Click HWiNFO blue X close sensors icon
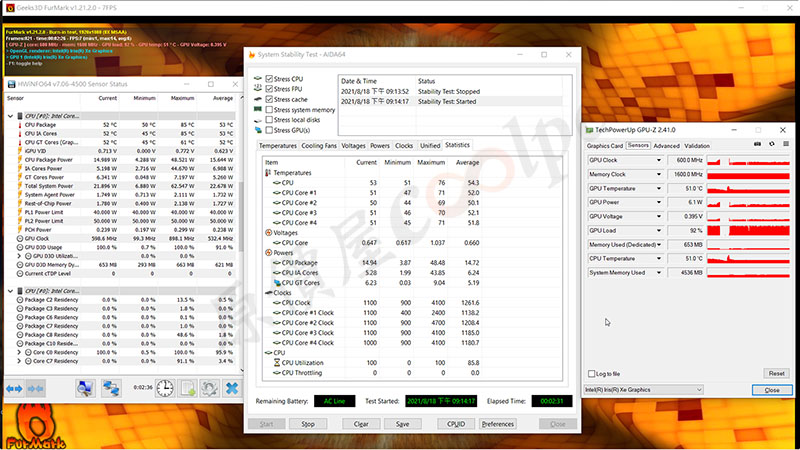The image size is (800, 450). pyautogui.click(x=232, y=388)
